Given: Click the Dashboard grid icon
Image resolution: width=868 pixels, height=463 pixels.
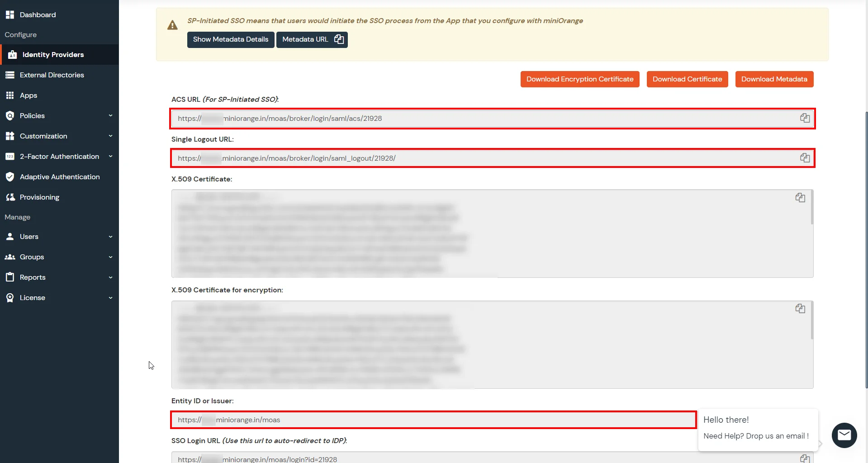Looking at the screenshot, I should tap(10, 15).
